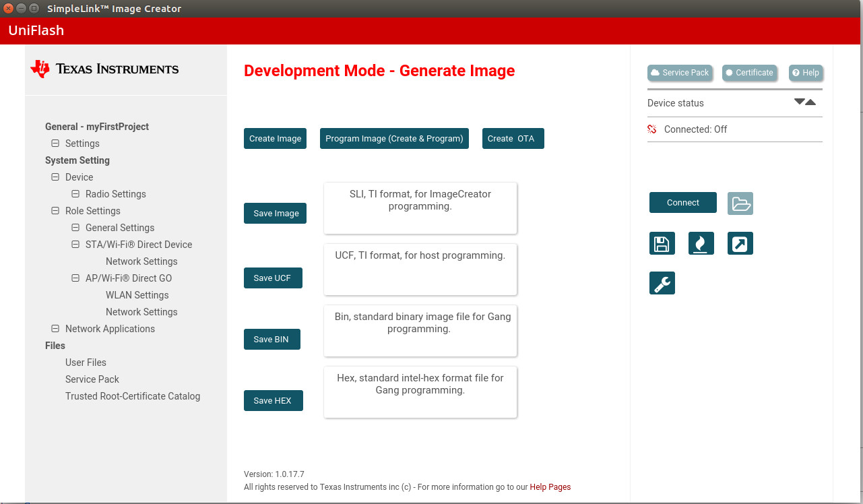The height and width of the screenshot is (504, 863).
Task: Open the Service Pack cloud button
Action: pos(680,73)
